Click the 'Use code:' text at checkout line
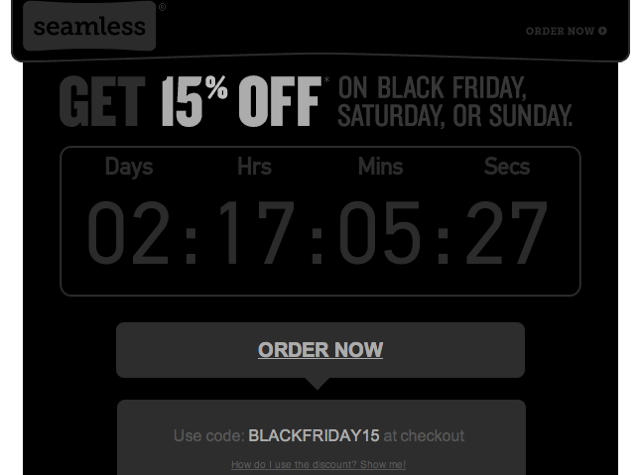 [x=209, y=435]
